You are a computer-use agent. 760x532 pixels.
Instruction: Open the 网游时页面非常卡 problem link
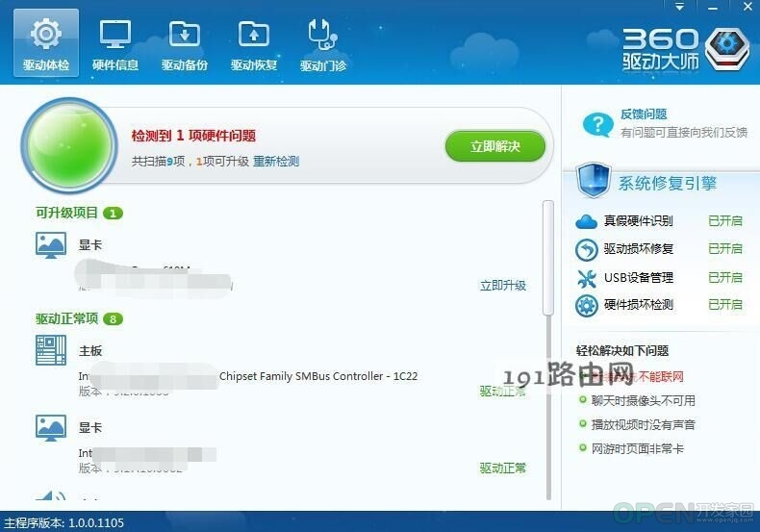(x=638, y=448)
